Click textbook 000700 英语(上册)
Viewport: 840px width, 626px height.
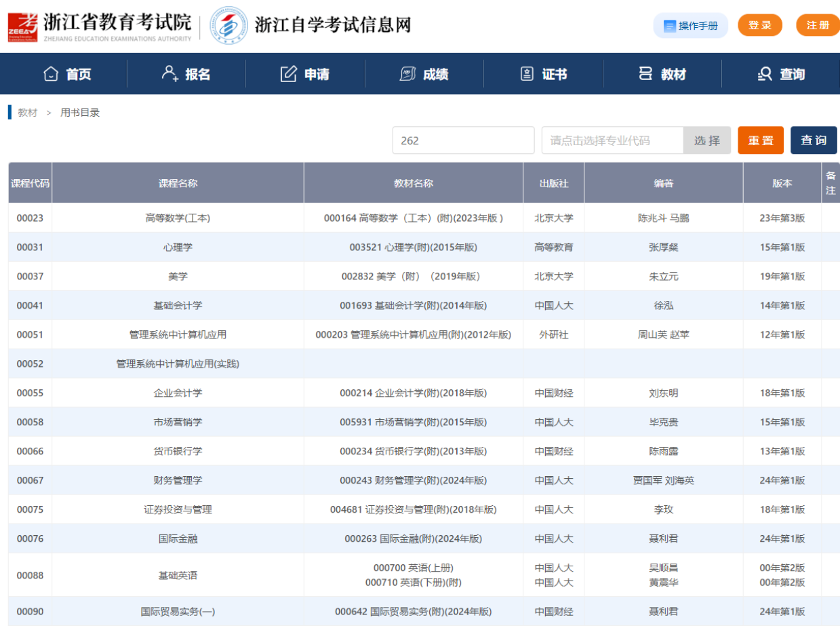pos(414,568)
